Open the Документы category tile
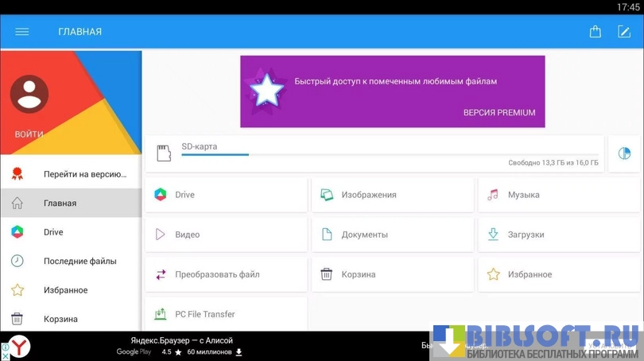The width and height of the screenshot is (644, 361). 392,235
